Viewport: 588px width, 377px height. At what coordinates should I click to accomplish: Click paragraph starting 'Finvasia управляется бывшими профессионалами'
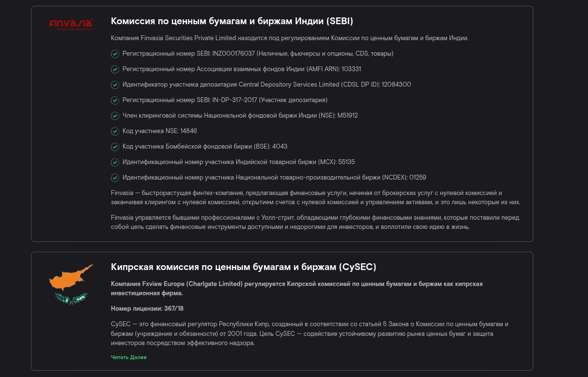(315, 222)
